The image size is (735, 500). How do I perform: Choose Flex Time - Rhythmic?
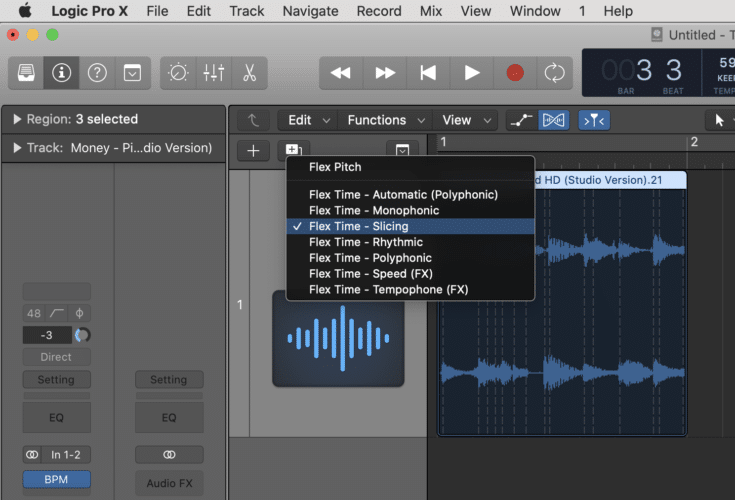(410, 242)
